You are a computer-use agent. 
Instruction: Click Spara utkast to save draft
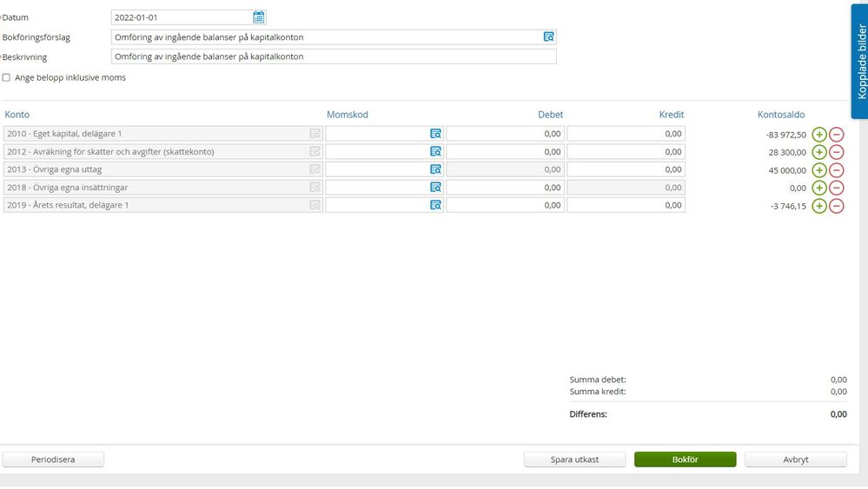[x=574, y=459]
